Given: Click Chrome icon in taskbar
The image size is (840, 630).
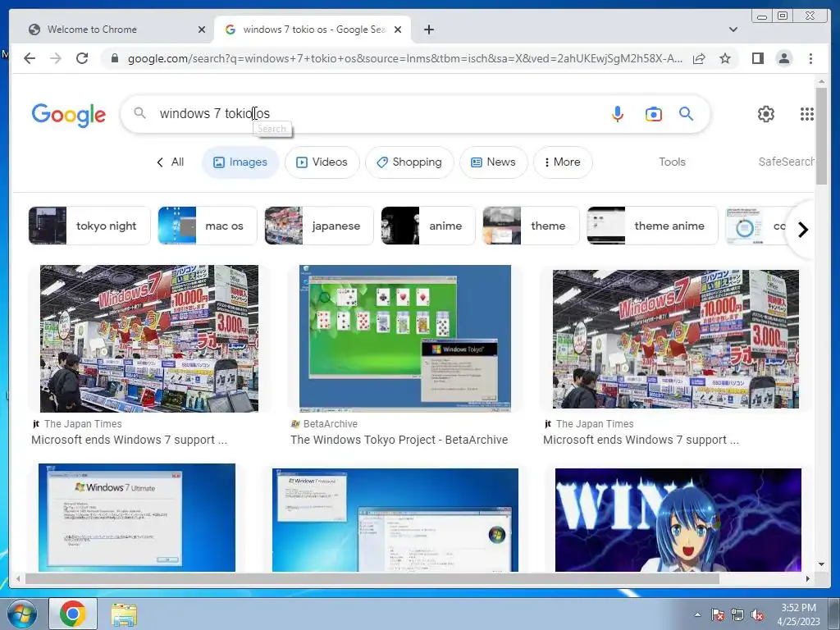Looking at the screenshot, I should click(x=73, y=614).
